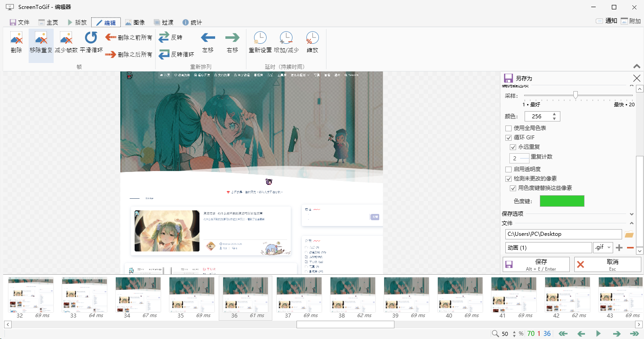This screenshot has height=339, width=644.
Task: Toggle 用色度键替换这些像素 checkbox
Action: coord(513,188)
